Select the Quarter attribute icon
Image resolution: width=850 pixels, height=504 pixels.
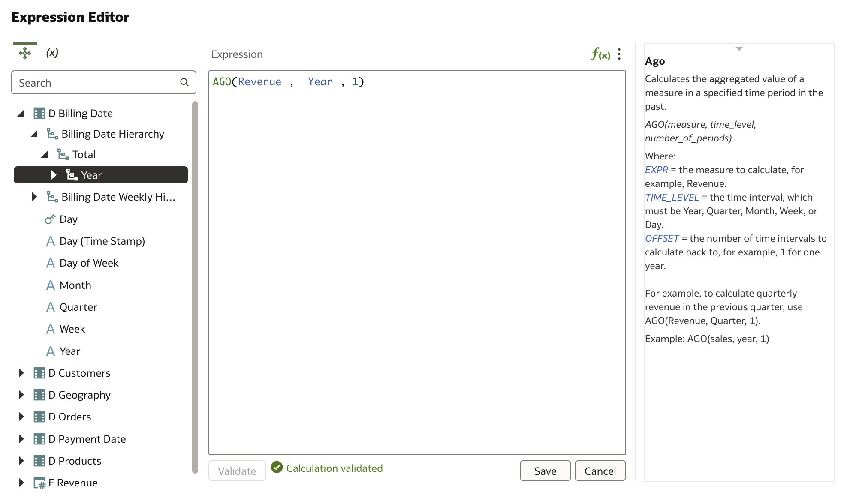(x=51, y=307)
